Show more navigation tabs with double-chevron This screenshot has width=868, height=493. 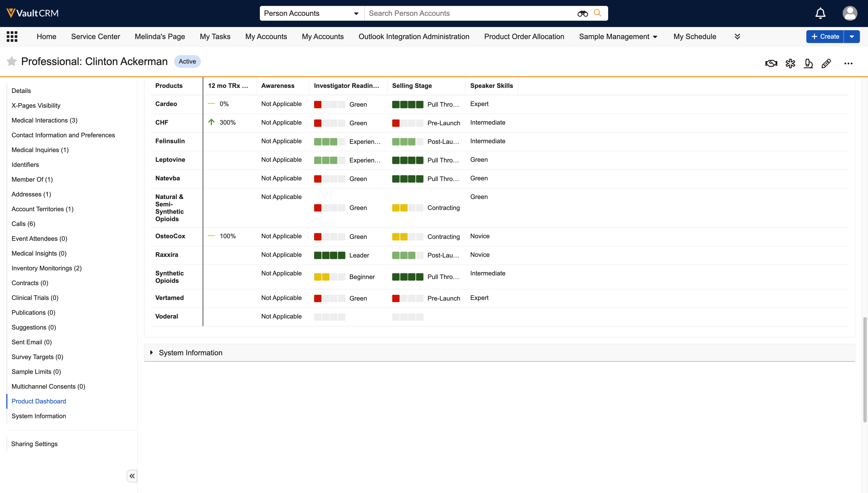(x=737, y=37)
